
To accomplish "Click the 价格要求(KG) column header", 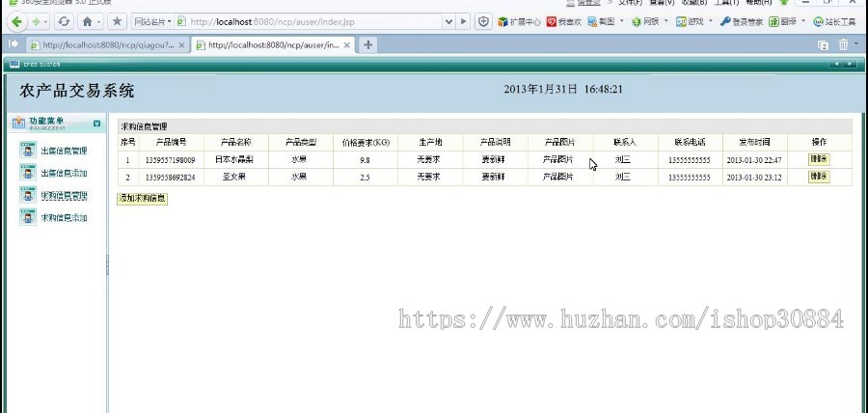I will point(366,142).
